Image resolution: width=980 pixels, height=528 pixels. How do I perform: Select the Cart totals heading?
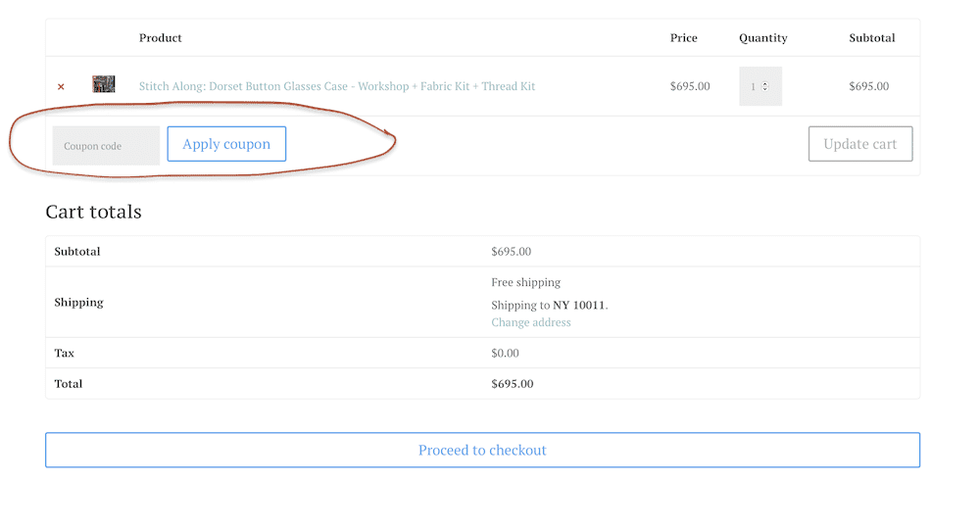94,212
